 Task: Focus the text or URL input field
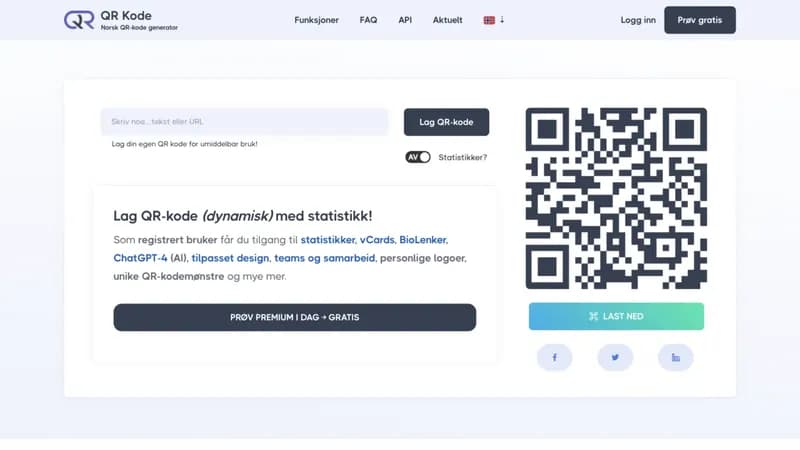tap(244, 121)
